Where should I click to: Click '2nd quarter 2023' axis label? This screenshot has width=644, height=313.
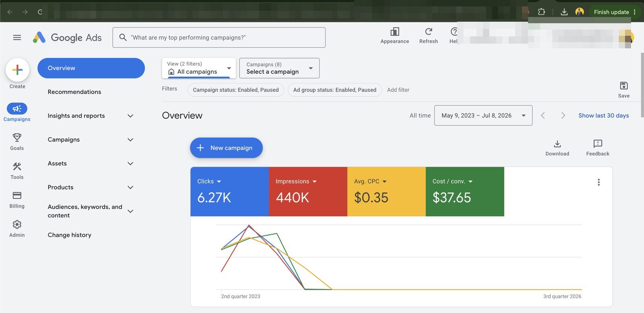click(241, 297)
